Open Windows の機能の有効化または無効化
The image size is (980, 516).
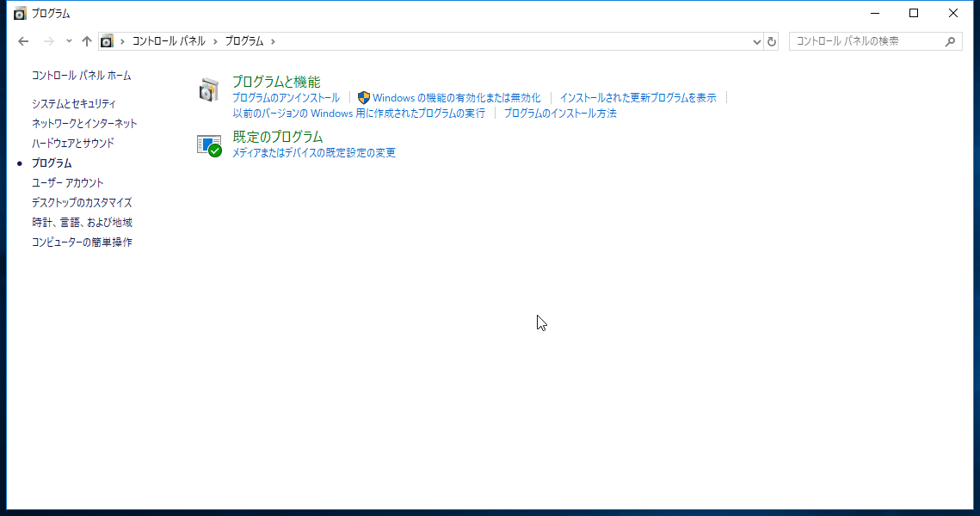pyautogui.click(x=457, y=98)
